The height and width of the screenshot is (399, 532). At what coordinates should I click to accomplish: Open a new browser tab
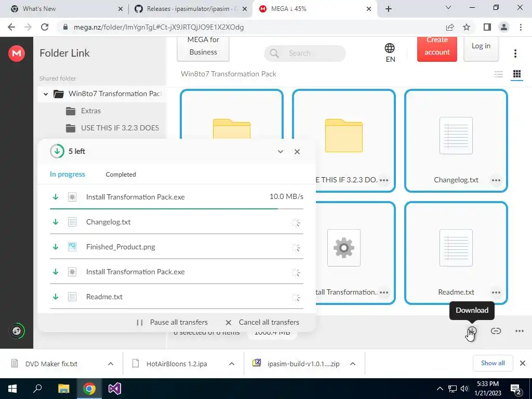(x=389, y=9)
